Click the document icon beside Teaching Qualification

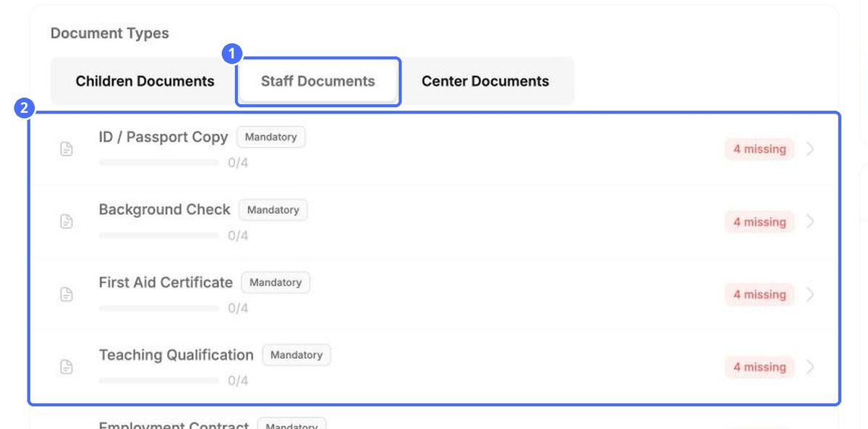(x=67, y=367)
